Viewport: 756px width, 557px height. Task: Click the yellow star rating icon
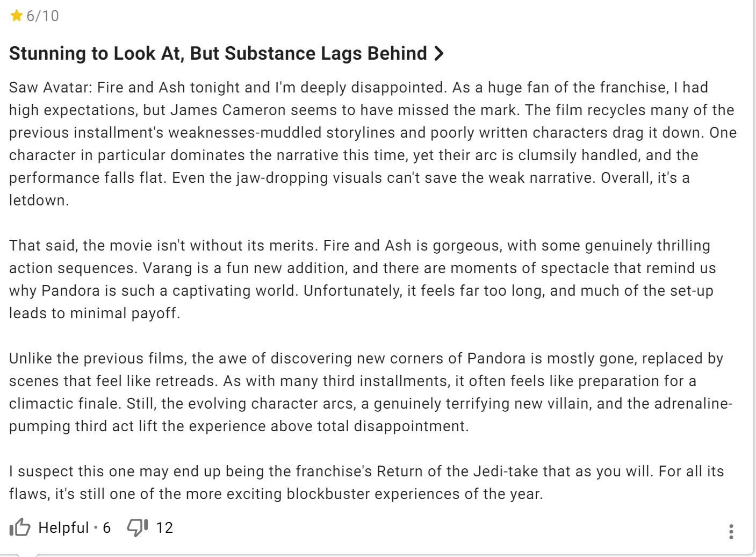click(x=16, y=16)
